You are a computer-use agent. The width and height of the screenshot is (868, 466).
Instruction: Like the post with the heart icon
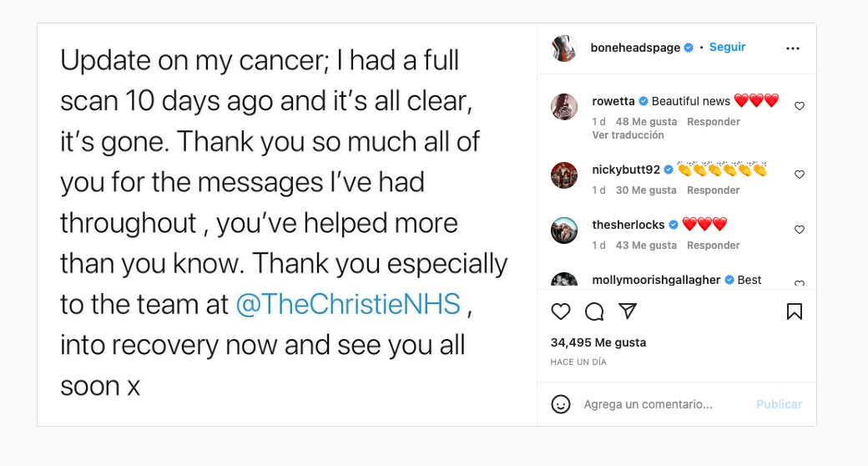[x=561, y=312]
